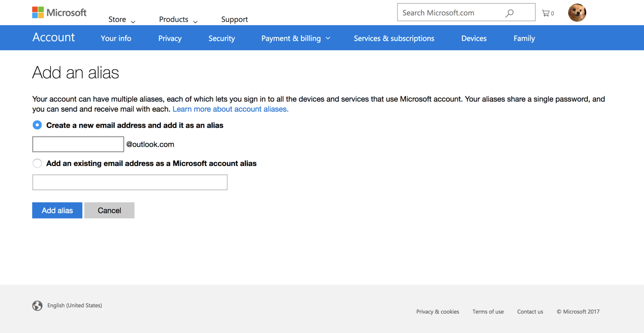Click the Add alias button

pos(57,210)
